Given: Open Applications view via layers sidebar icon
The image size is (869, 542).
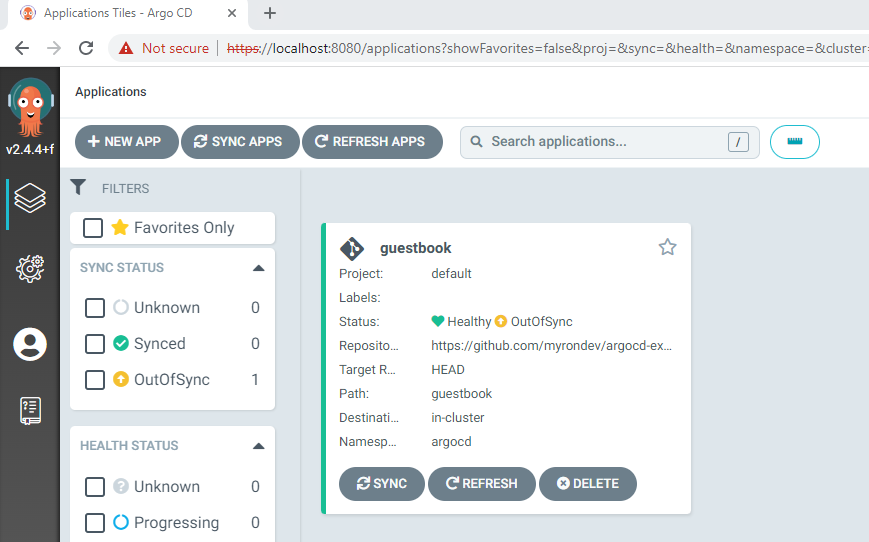Looking at the screenshot, I should (x=30, y=198).
